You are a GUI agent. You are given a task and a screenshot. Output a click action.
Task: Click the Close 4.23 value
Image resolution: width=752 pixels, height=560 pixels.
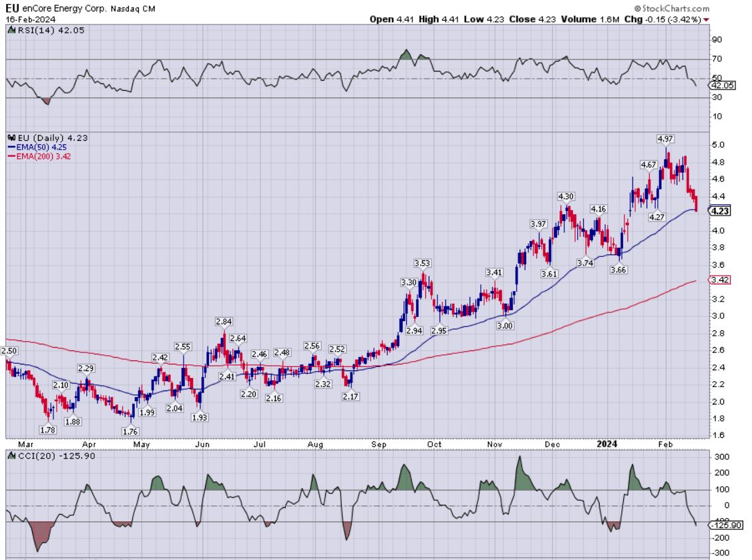pyautogui.click(x=532, y=19)
